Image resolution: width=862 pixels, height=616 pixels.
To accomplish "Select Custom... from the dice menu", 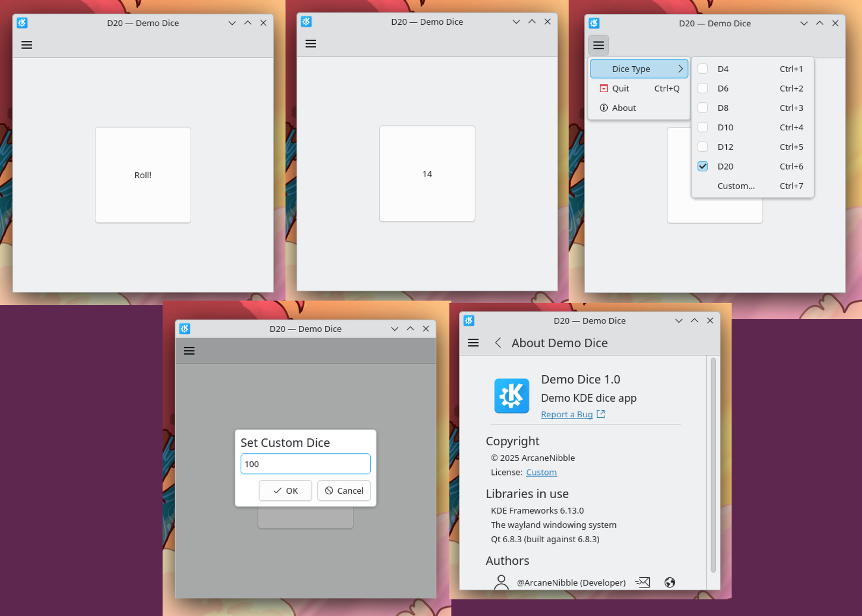I will click(x=736, y=186).
